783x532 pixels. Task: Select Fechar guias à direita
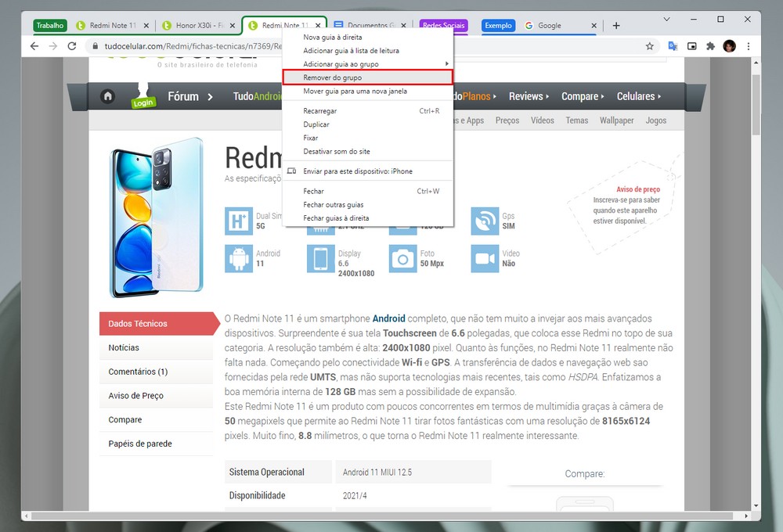(x=367, y=218)
